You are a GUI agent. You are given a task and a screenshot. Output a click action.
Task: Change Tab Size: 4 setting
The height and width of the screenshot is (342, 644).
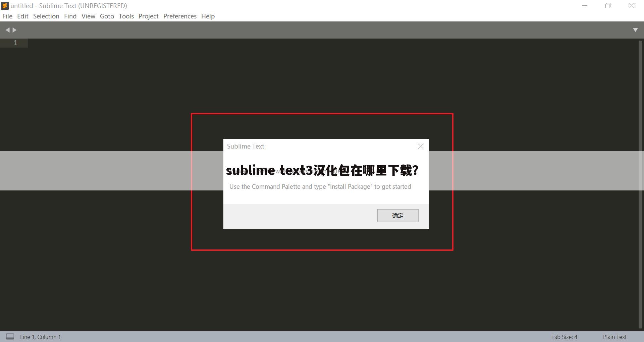pyautogui.click(x=564, y=337)
